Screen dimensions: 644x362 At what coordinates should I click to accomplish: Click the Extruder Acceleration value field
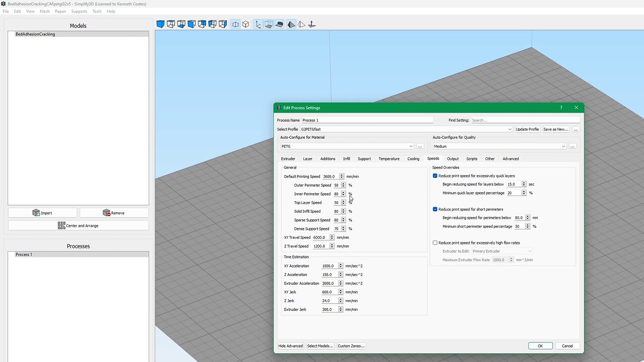[330, 284]
